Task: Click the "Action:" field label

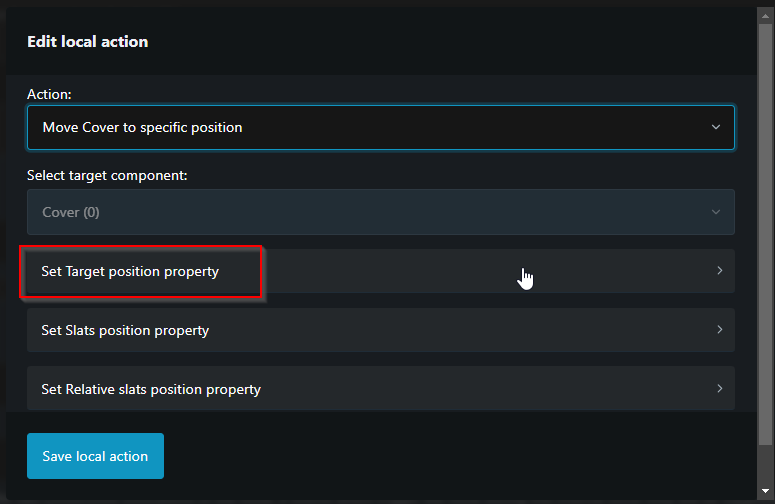Action: (x=49, y=94)
